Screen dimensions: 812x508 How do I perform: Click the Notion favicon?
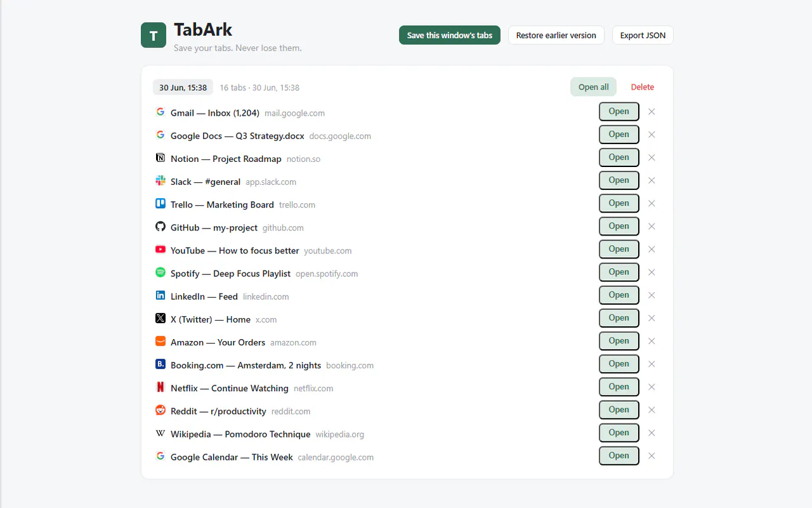[160, 157]
